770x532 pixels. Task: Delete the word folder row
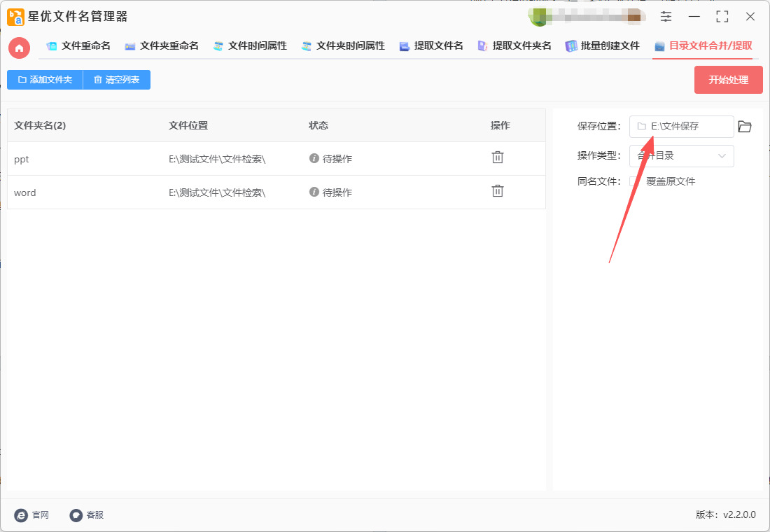[498, 191]
